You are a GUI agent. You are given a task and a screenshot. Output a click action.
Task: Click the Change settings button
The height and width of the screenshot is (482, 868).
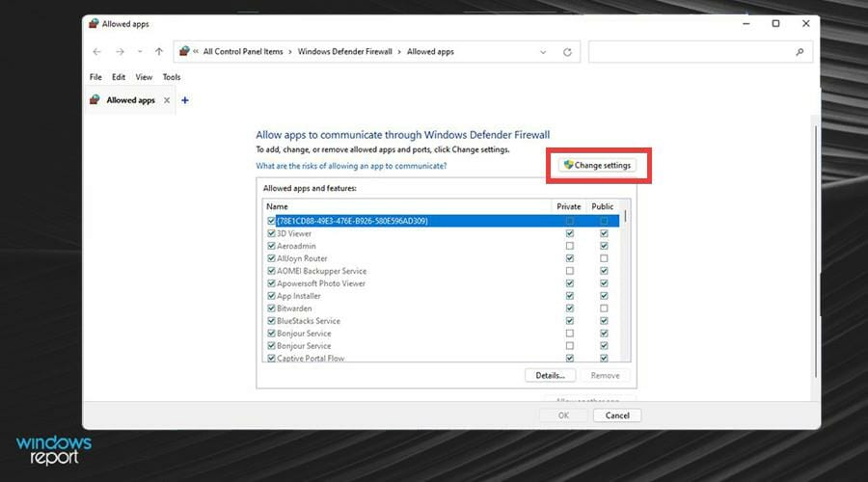(597, 166)
